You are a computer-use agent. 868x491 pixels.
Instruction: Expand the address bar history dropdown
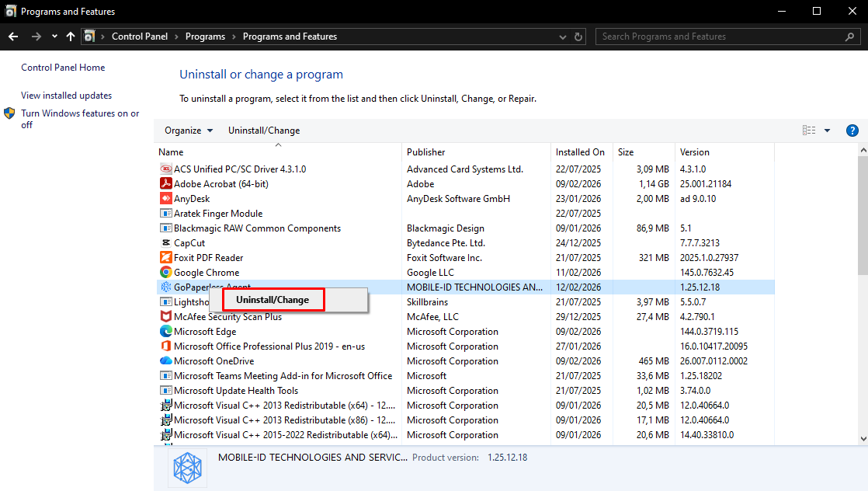[x=562, y=37]
